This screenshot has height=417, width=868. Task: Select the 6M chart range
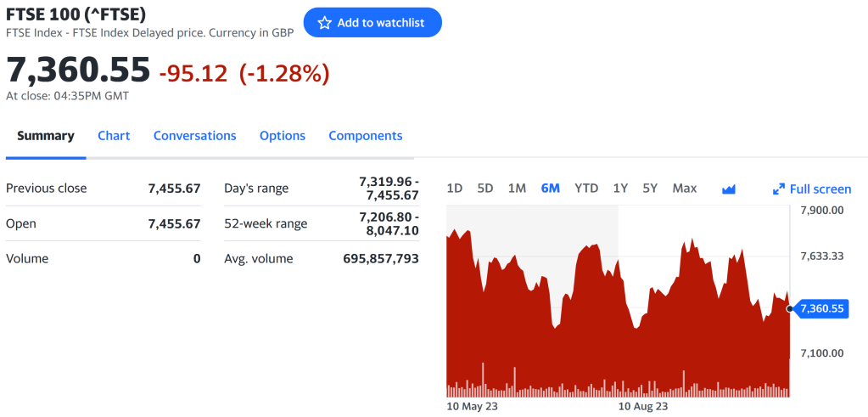coord(550,189)
